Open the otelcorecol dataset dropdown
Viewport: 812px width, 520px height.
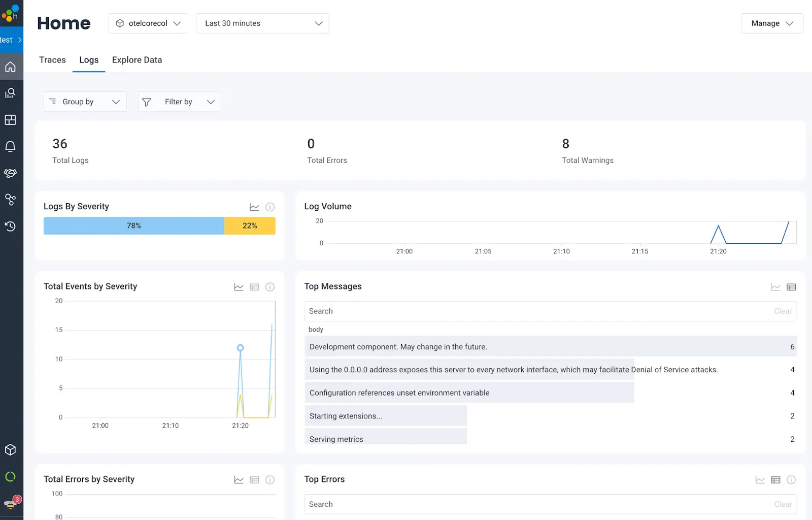point(148,23)
